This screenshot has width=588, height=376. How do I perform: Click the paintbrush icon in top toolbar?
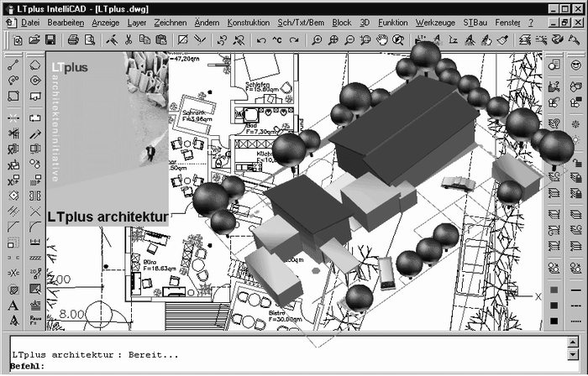coord(503,39)
